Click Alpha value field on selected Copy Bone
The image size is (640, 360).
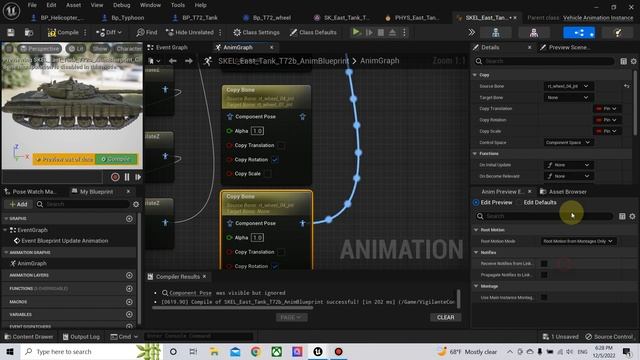coord(257,238)
